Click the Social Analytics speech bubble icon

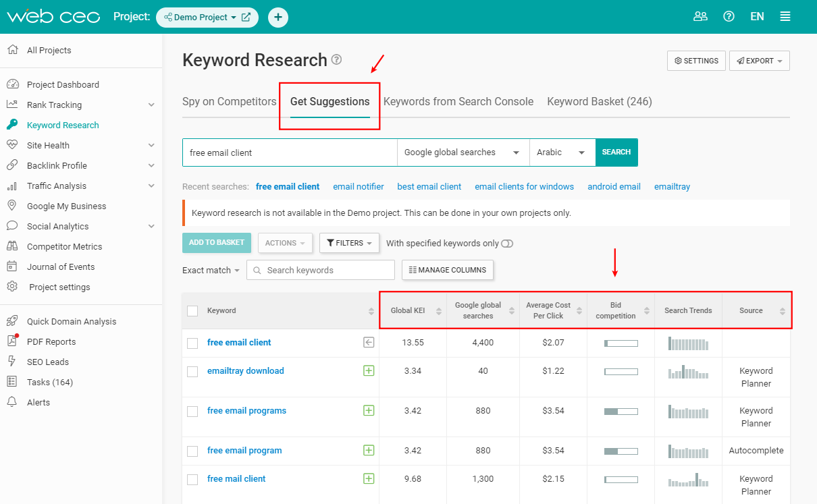pyautogui.click(x=12, y=226)
